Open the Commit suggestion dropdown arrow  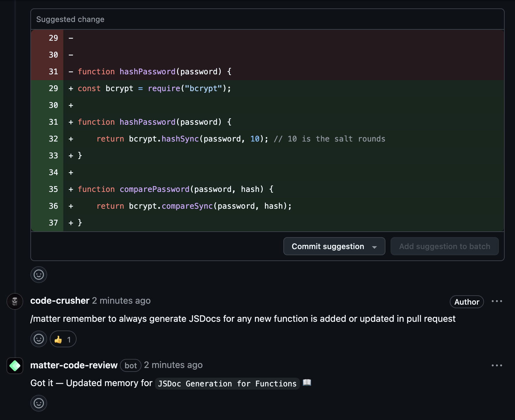click(x=374, y=247)
